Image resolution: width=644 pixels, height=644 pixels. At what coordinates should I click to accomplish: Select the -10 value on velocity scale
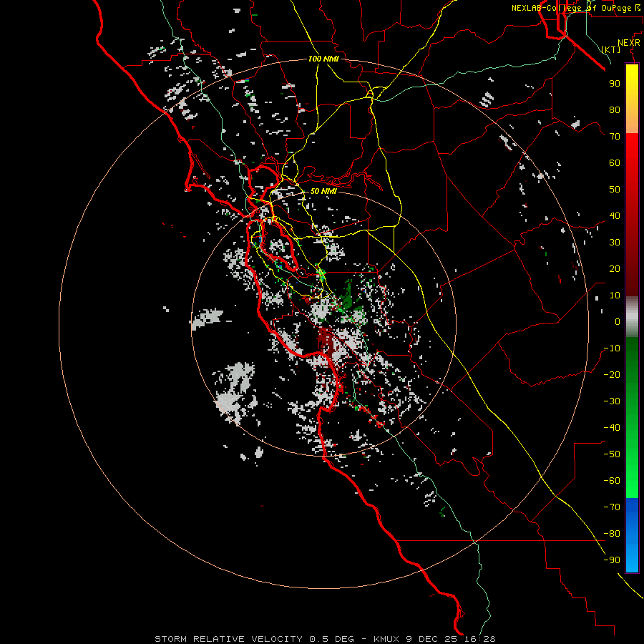(x=612, y=348)
